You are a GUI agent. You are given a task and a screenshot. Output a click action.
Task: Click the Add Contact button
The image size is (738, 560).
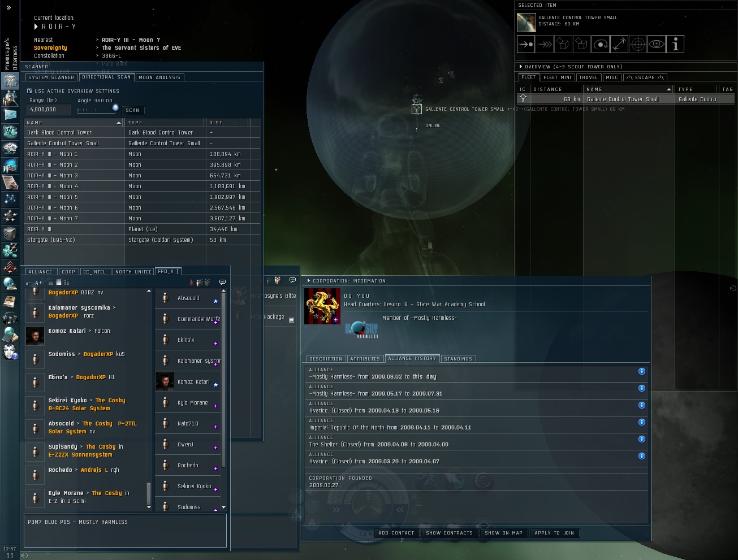pyautogui.click(x=396, y=533)
